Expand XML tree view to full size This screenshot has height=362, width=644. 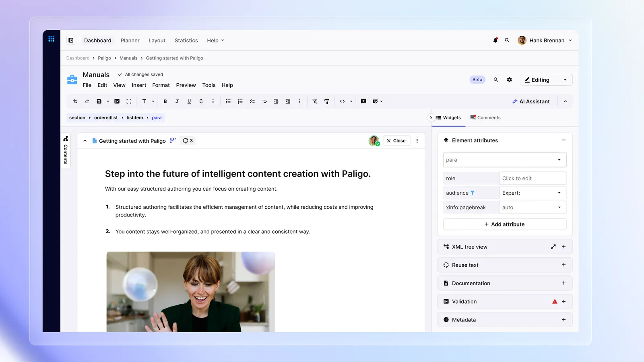coord(553,247)
